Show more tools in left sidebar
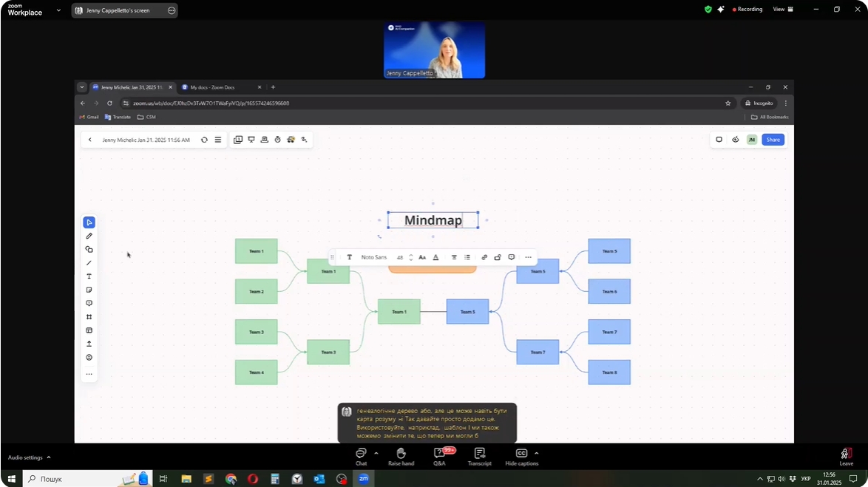This screenshot has width=868, height=487. (x=89, y=374)
